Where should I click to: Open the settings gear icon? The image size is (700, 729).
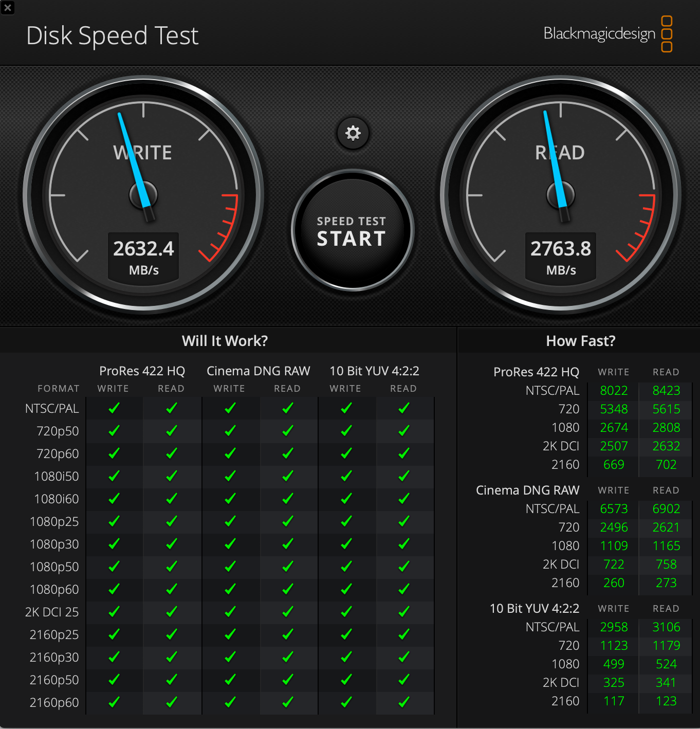coord(352,133)
